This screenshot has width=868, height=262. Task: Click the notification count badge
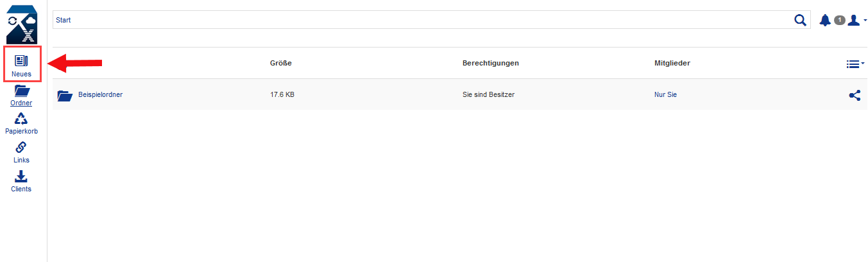[840, 20]
